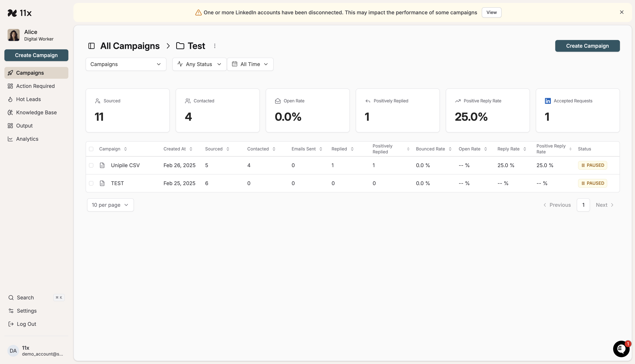635x364 pixels.
Task: Click View on the disconnected accounts banner
Action: [x=491, y=12]
